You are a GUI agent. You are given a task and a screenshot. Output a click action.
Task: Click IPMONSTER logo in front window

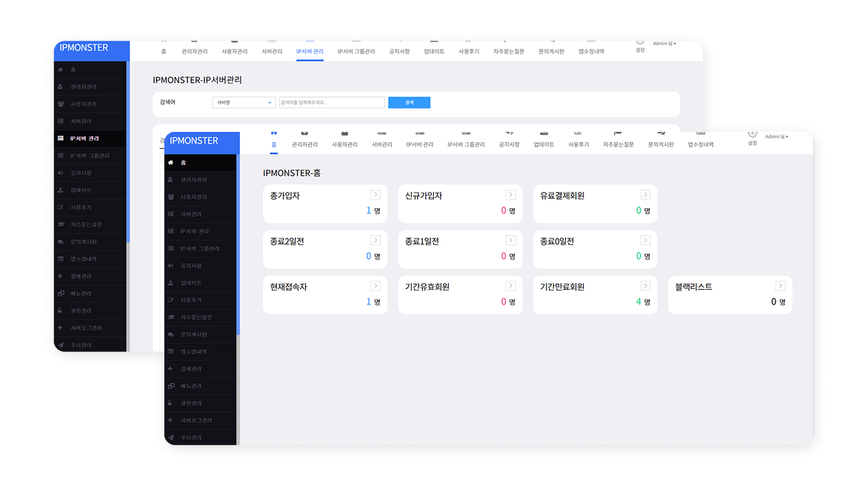click(194, 141)
